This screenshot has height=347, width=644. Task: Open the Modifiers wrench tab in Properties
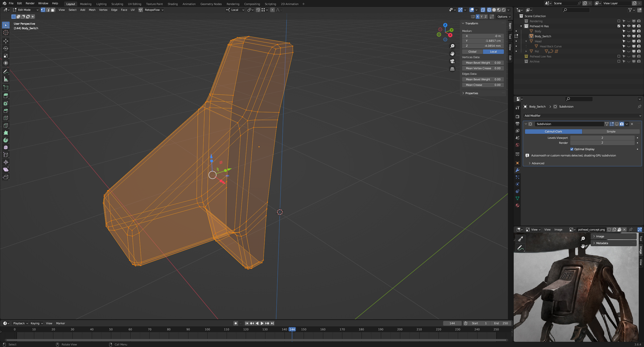tap(517, 170)
